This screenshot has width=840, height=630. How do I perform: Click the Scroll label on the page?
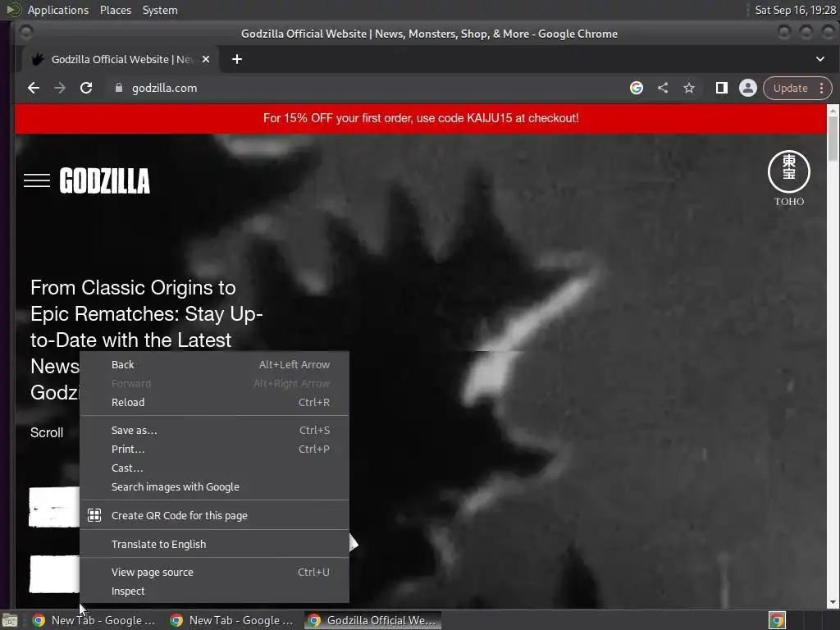pyautogui.click(x=47, y=432)
